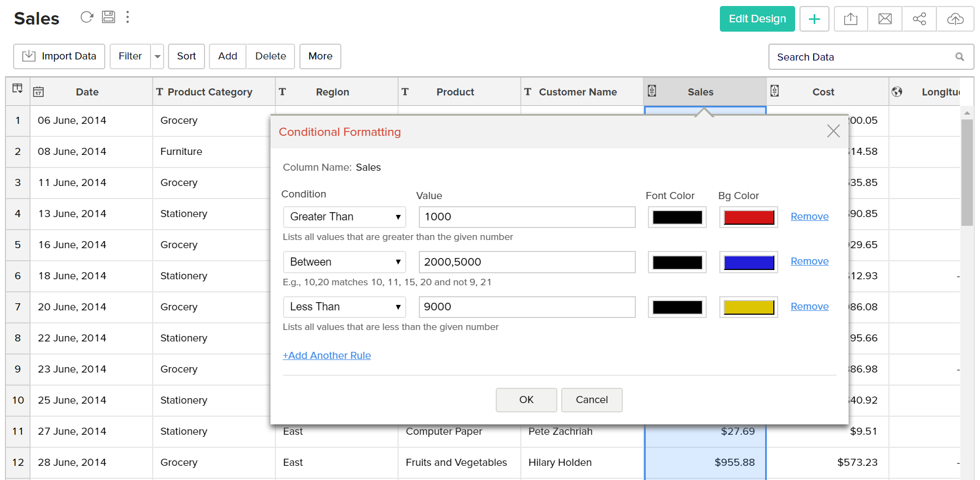Click the value field containing 2000,5000
980x480 pixels.
click(526, 262)
